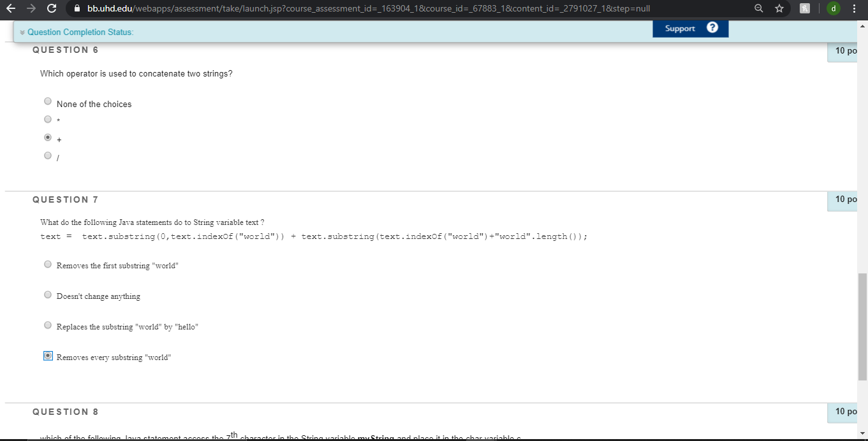The width and height of the screenshot is (868, 441).
Task: Click the Java code line starting 'text ='
Action: [314, 236]
